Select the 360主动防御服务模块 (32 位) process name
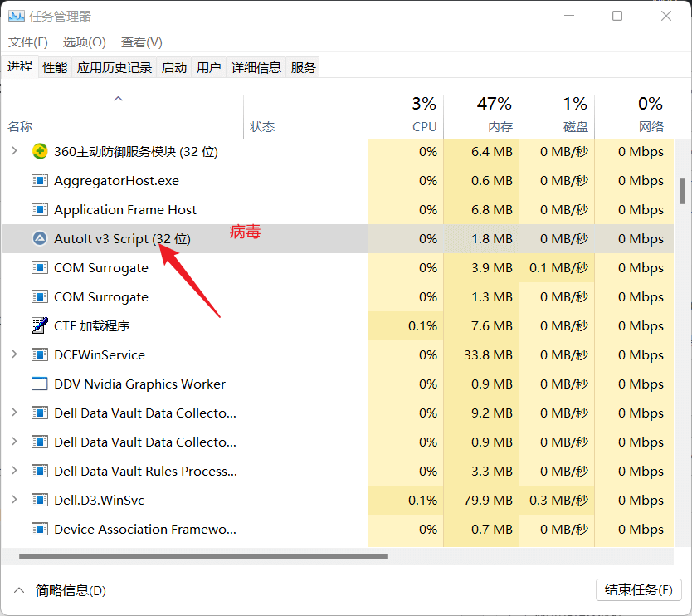The image size is (692, 616). [136, 152]
